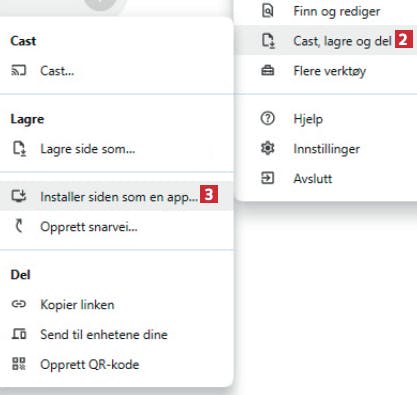This screenshot has width=417, height=395.
Task: Click the Cast screen icon
Action: click(x=19, y=71)
